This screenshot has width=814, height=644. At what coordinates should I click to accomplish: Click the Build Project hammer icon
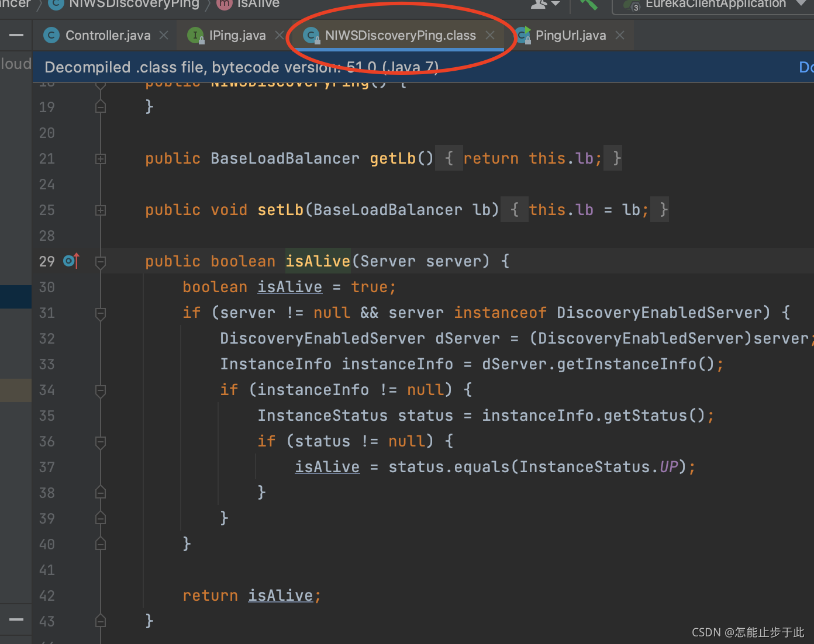[588, 4]
